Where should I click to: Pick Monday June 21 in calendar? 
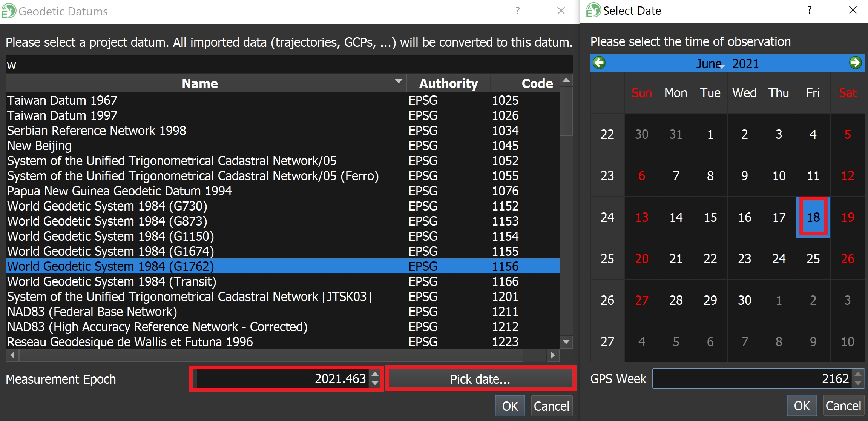(676, 259)
